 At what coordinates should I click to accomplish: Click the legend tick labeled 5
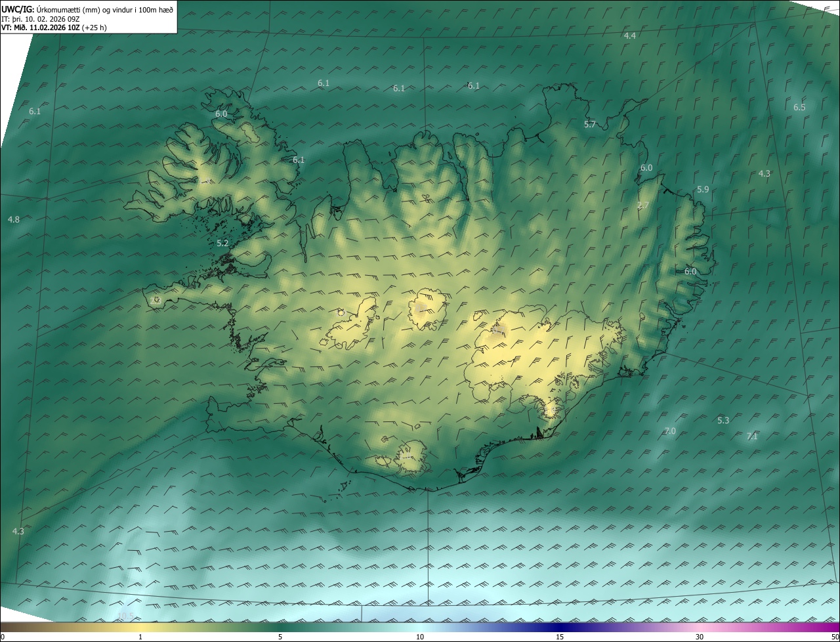point(280,637)
